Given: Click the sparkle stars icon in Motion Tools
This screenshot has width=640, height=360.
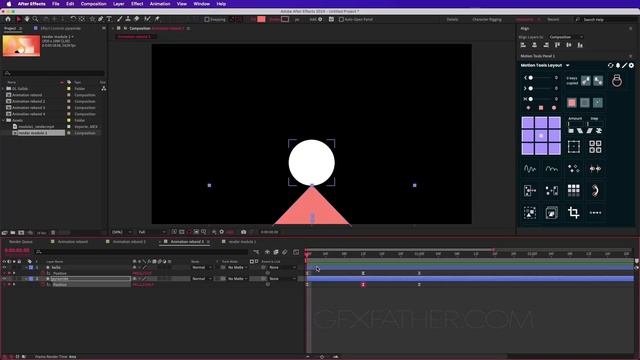Looking at the screenshot, I should [573, 169].
